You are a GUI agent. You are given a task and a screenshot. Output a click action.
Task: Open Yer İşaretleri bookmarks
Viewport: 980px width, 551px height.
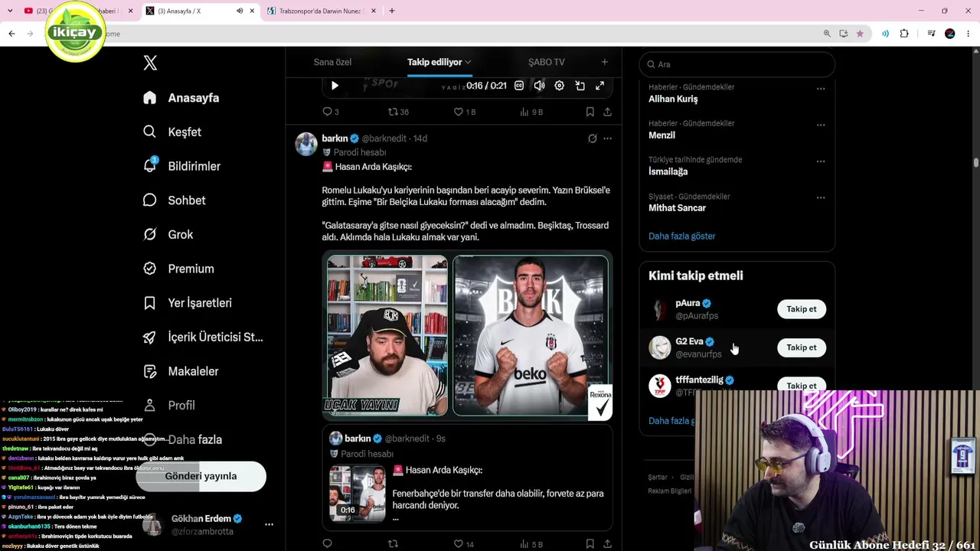click(x=187, y=303)
